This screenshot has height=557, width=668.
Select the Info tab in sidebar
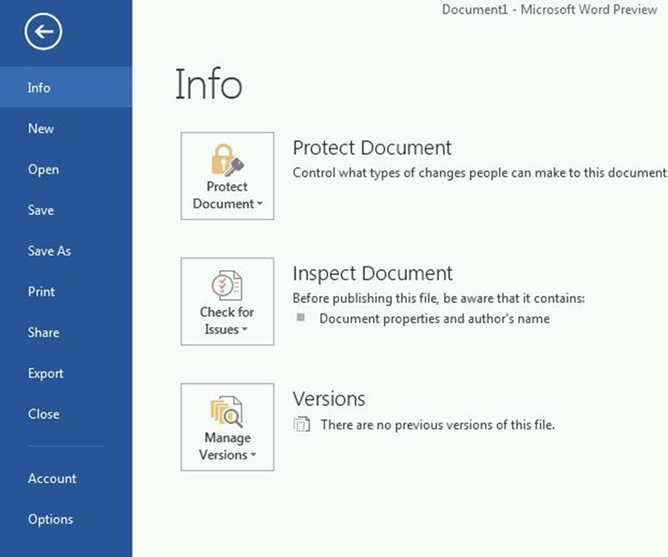[x=66, y=87]
